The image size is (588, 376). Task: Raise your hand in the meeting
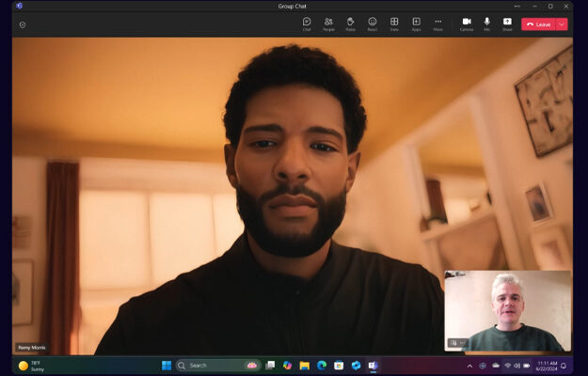[350, 24]
